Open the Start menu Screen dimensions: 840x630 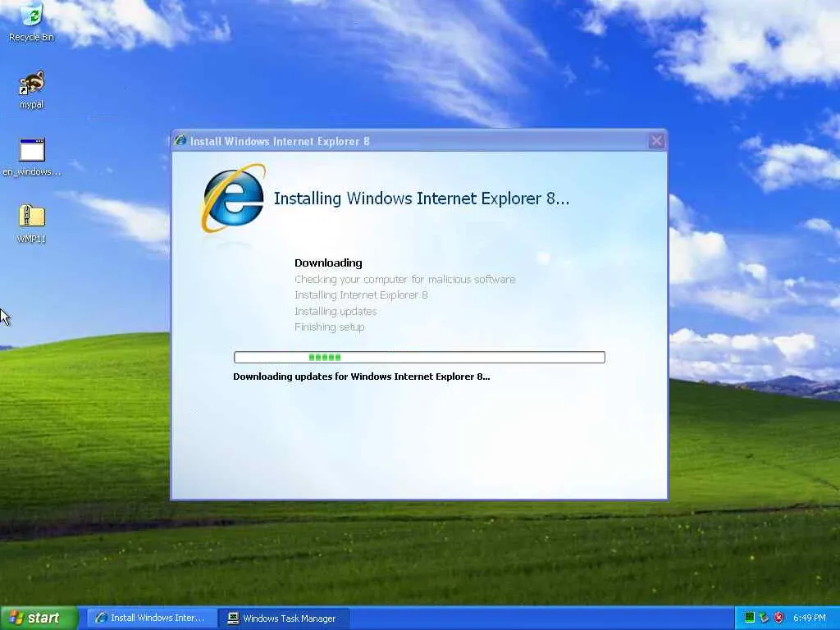coord(39,618)
